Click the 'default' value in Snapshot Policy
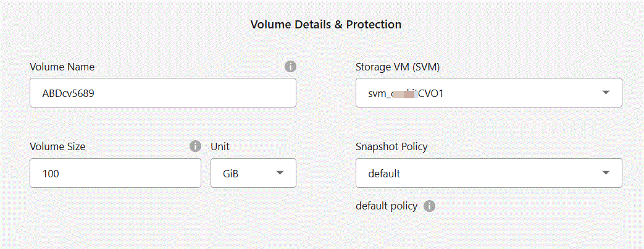This screenshot has height=249, width=644. (x=384, y=174)
